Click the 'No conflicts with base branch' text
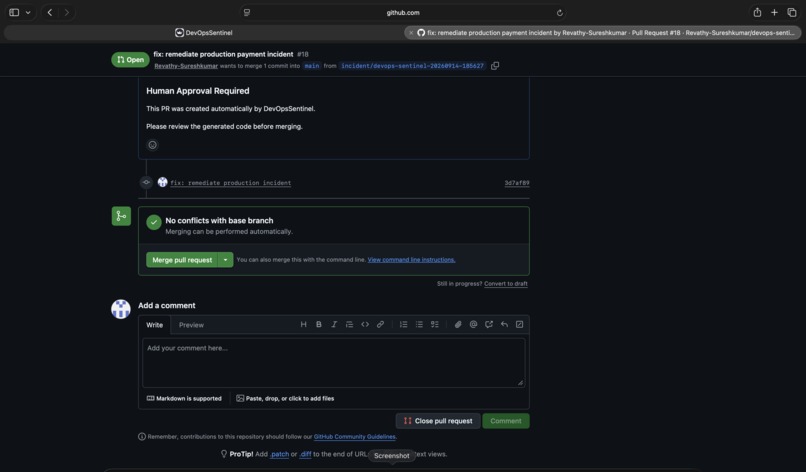This screenshot has width=806, height=472. coord(219,221)
